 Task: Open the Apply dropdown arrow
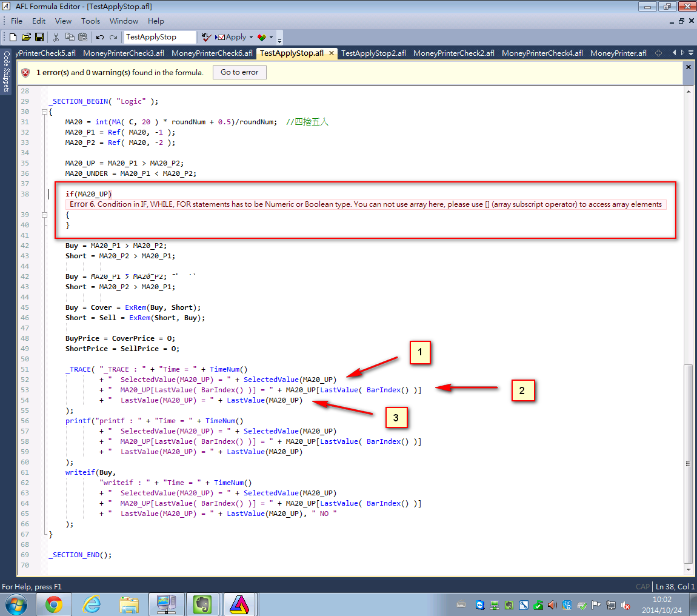(251, 38)
